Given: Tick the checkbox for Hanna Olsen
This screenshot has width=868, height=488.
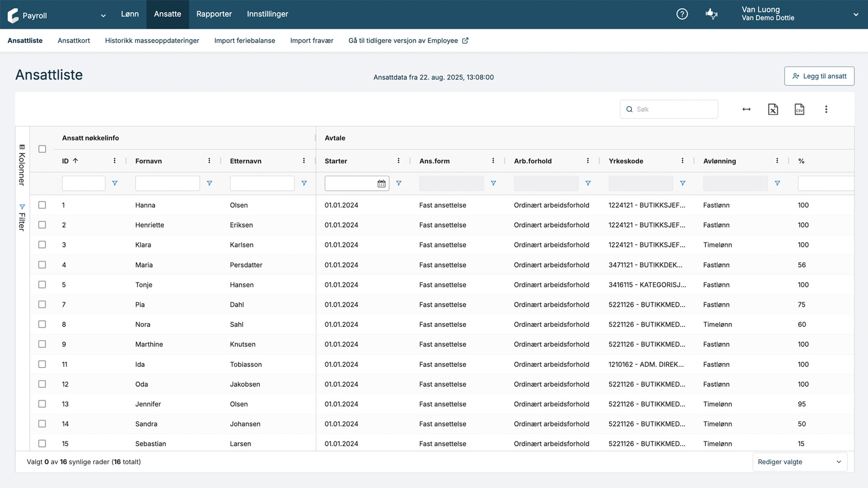Looking at the screenshot, I should pyautogui.click(x=42, y=205).
